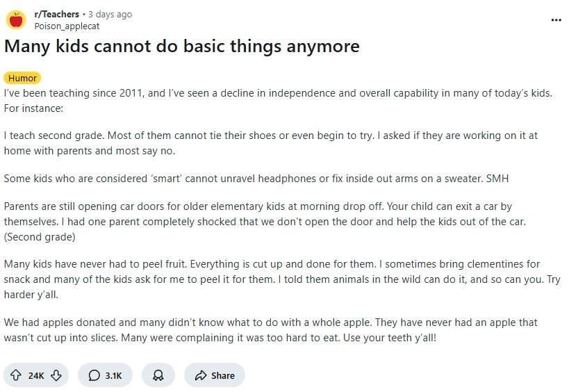Filter by the yellow Humor flair
Viewport: 569px width, 392px height.
coord(22,78)
